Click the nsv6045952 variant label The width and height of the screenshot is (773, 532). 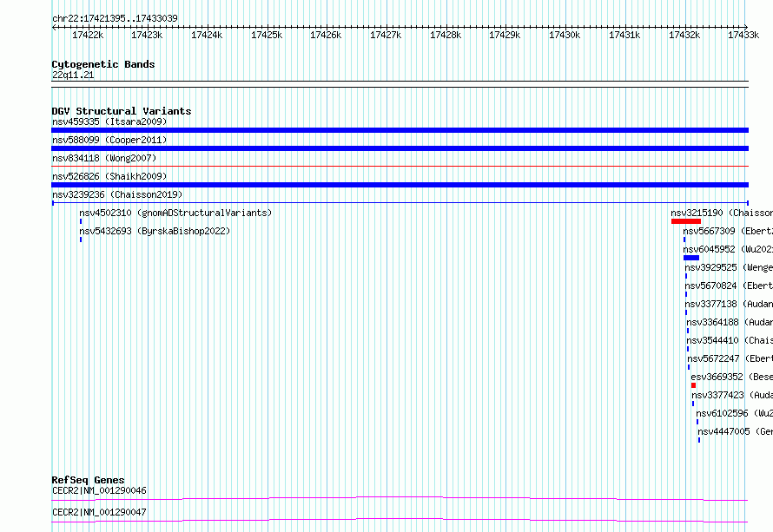coord(728,249)
